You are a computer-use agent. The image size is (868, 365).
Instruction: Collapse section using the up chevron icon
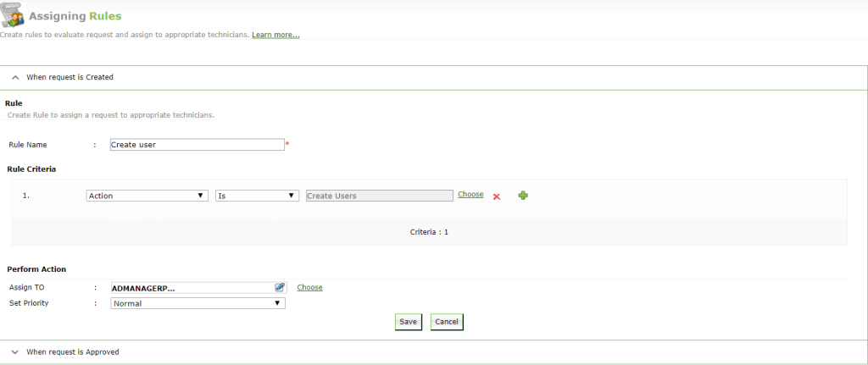pos(15,77)
